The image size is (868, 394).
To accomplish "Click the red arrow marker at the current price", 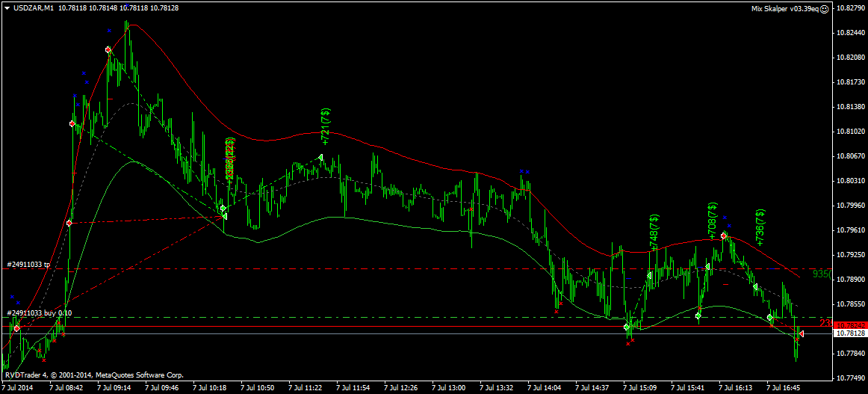I will [x=801, y=333].
